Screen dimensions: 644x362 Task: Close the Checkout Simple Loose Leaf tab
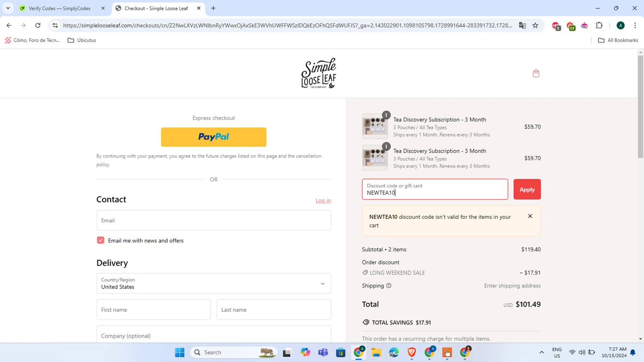(199, 8)
